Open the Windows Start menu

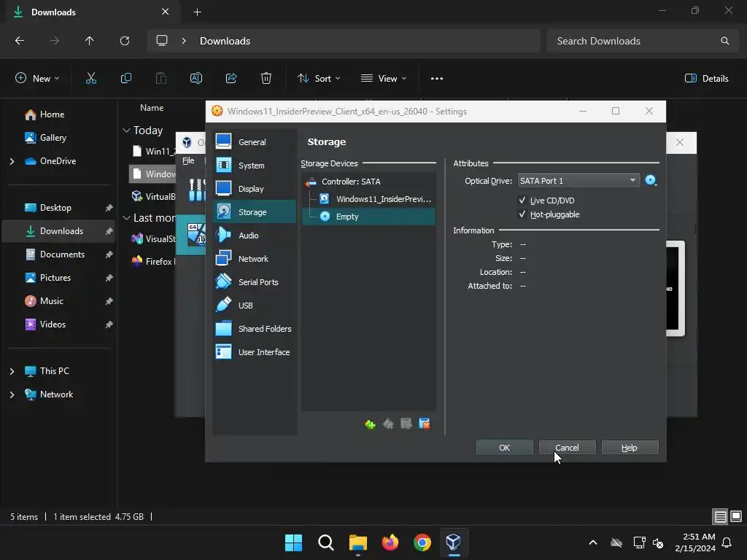point(293,542)
